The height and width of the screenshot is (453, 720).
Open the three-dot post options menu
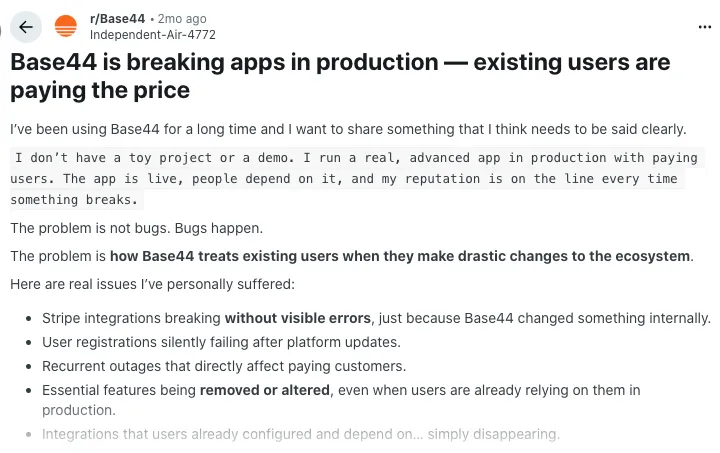[705, 27]
